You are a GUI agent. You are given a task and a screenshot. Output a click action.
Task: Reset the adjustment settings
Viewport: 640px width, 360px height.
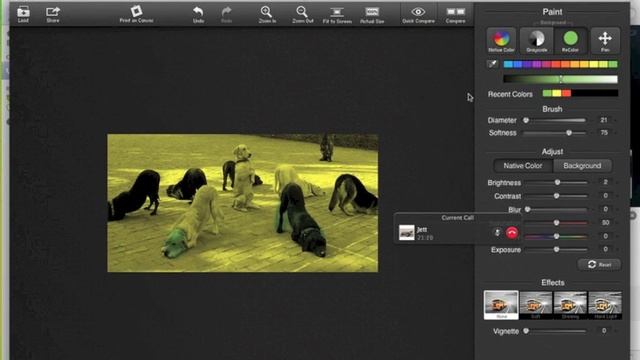pos(600,264)
